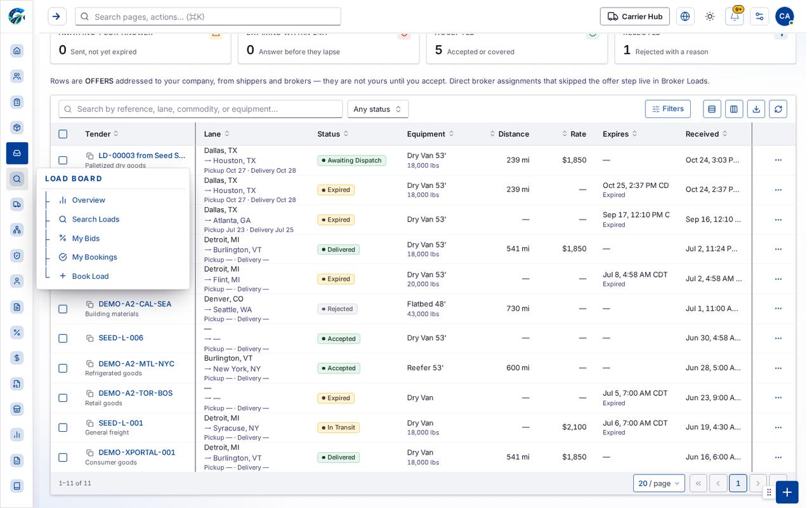812x508 pixels.
Task: Expand the sidebar with the arrow button
Action: pos(57,17)
